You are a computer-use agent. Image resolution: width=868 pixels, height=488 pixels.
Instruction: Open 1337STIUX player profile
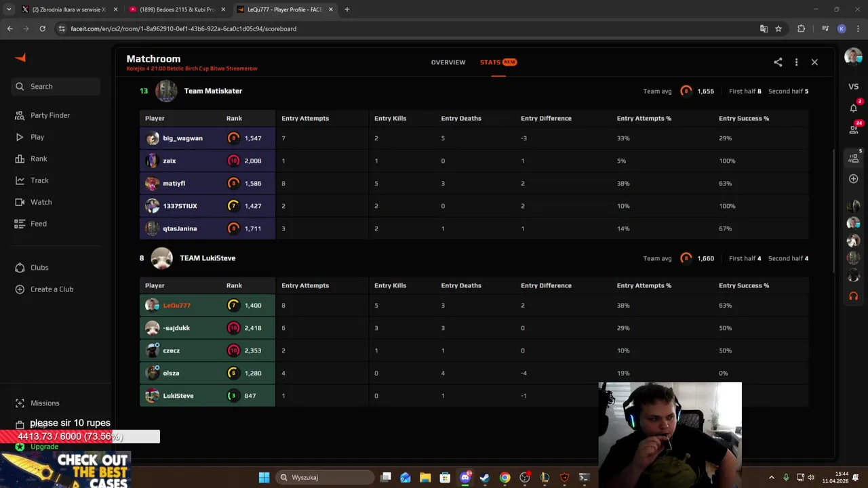point(180,206)
